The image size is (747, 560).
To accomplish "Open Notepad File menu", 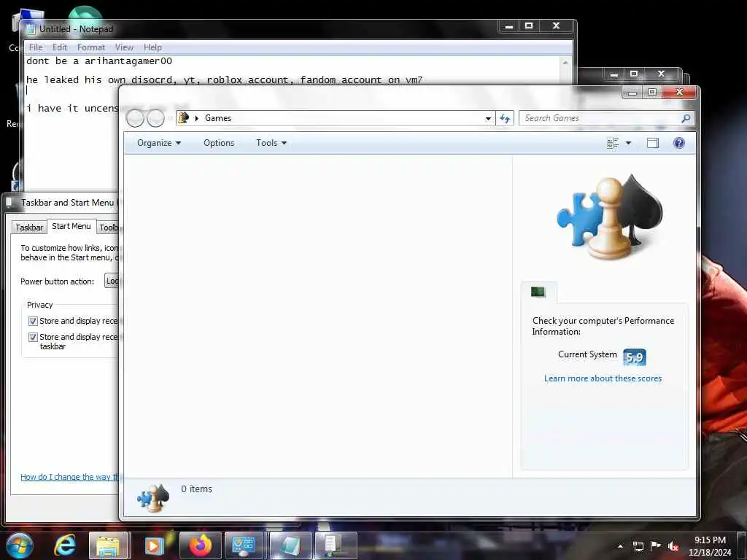I will pyautogui.click(x=36, y=47).
